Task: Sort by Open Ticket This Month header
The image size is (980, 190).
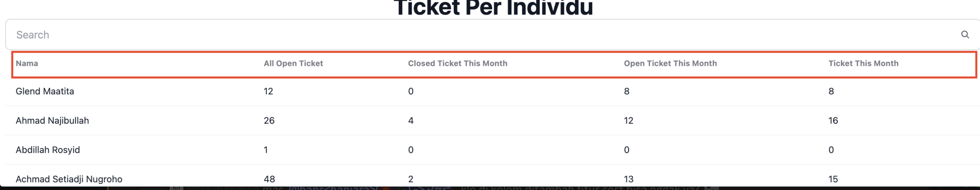Action: tap(670, 63)
